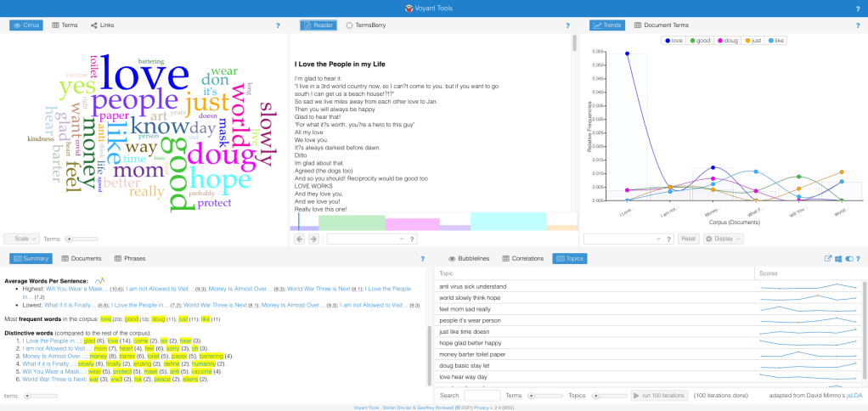The height and width of the screenshot is (411, 868).
Task: Click the help icon in blue header
Action: [x=859, y=8]
